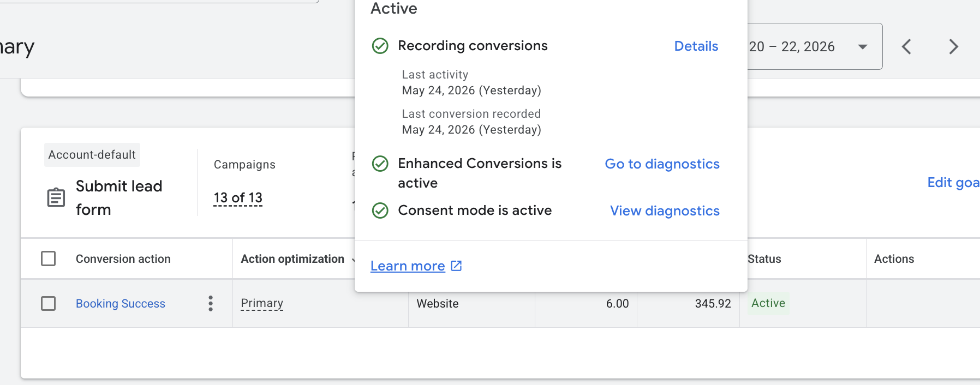Go to diagnostics for Enhanced Conversions
The height and width of the screenshot is (385, 980).
(x=662, y=164)
